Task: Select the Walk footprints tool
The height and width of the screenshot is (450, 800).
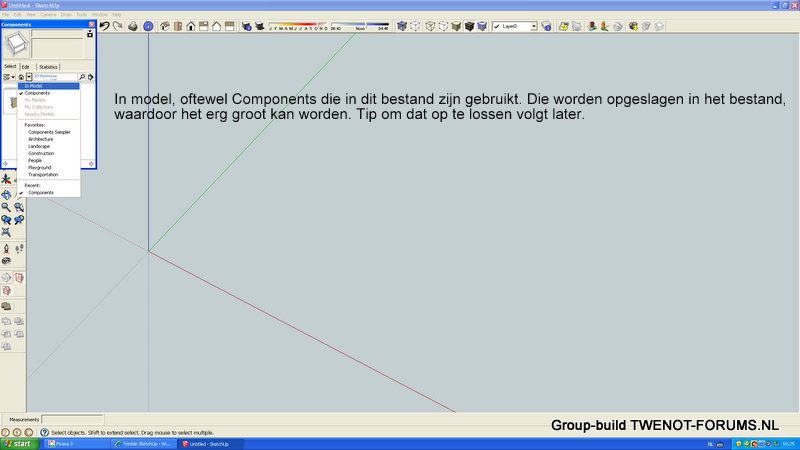Action: [19, 249]
